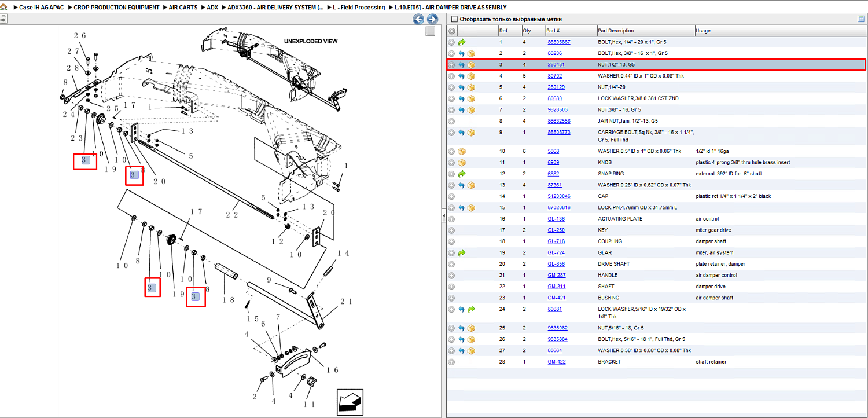
Task: Click the square button above the diagram corner
Action: point(430,31)
